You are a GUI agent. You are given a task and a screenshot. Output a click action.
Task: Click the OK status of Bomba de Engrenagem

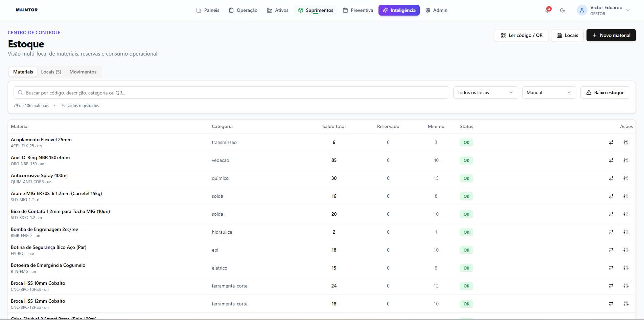tap(466, 232)
